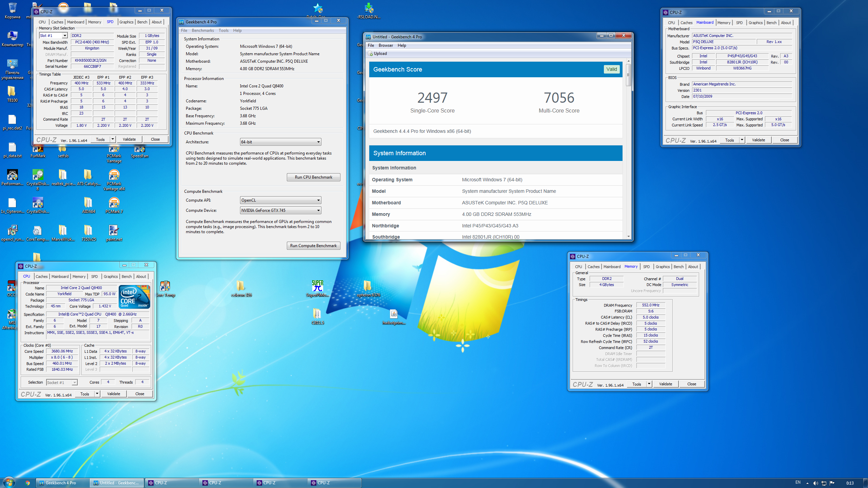This screenshot has height=488, width=868.
Task: Switch to Graphics tab in Memory CPU-Z window
Action: pyautogui.click(x=663, y=267)
